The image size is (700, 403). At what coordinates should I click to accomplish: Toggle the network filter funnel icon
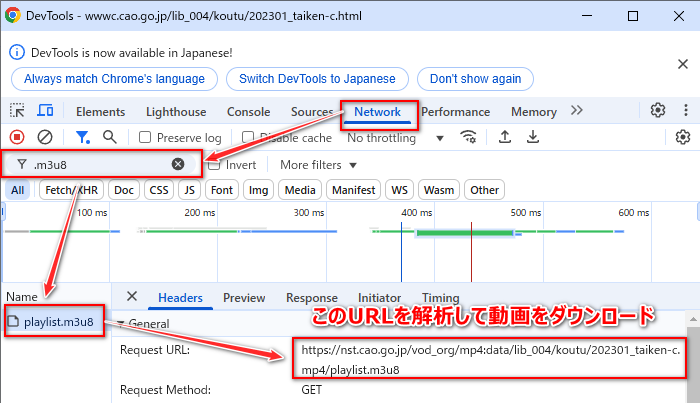[84, 137]
